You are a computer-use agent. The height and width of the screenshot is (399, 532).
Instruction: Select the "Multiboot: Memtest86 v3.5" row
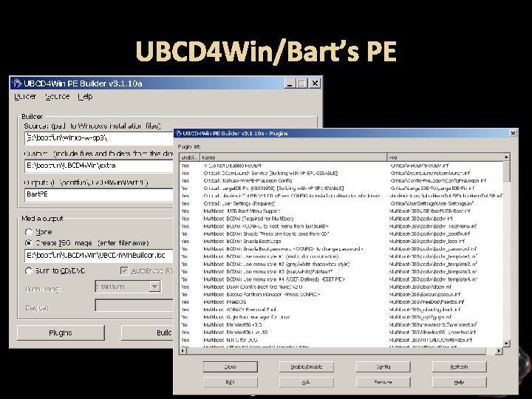click(341, 324)
